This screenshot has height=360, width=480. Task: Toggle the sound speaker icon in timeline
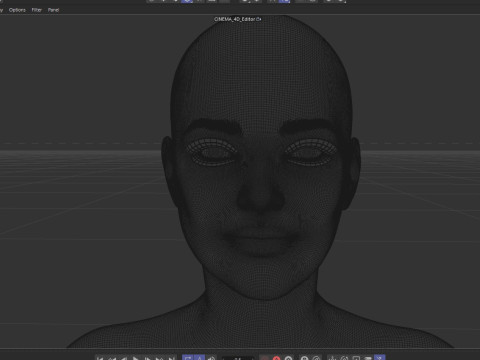pyautogui.click(x=211, y=358)
